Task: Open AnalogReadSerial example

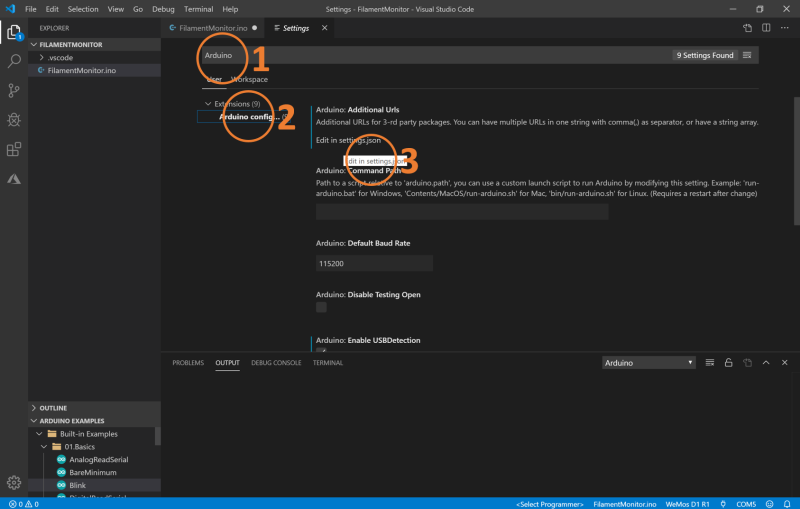Action: pyautogui.click(x=98, y=460)
